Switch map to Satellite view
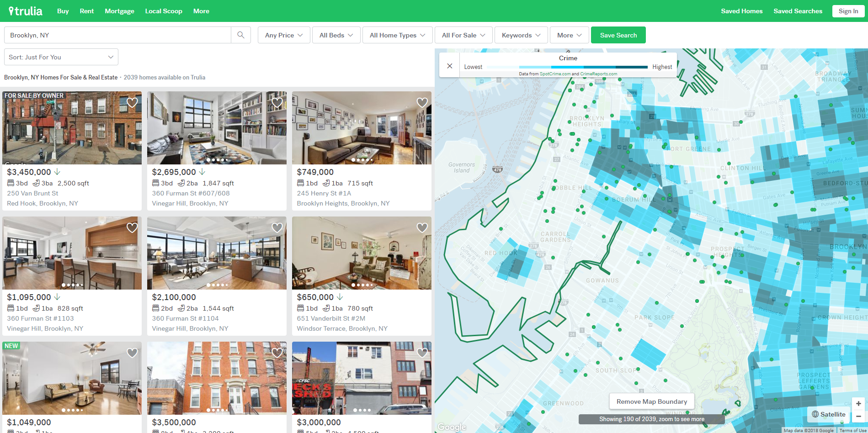 click(829, 414)
